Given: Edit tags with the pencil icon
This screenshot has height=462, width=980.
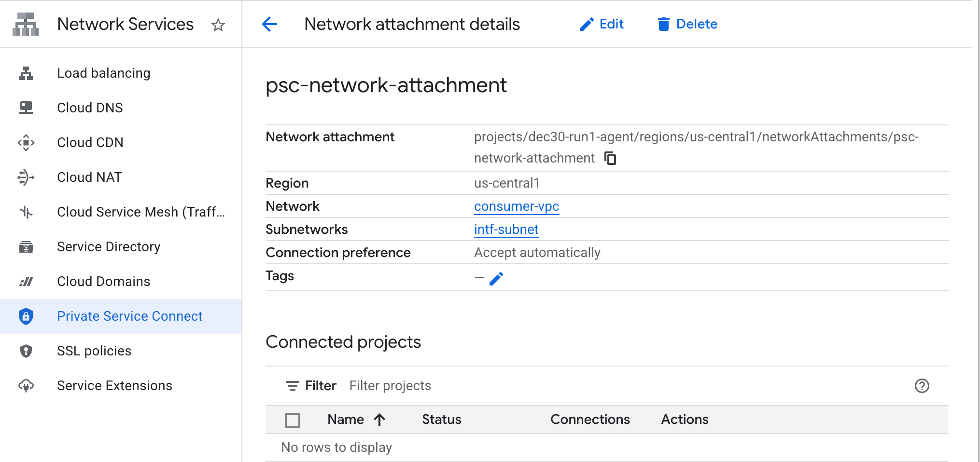Looking at the screenshot, I should [496, 278].
